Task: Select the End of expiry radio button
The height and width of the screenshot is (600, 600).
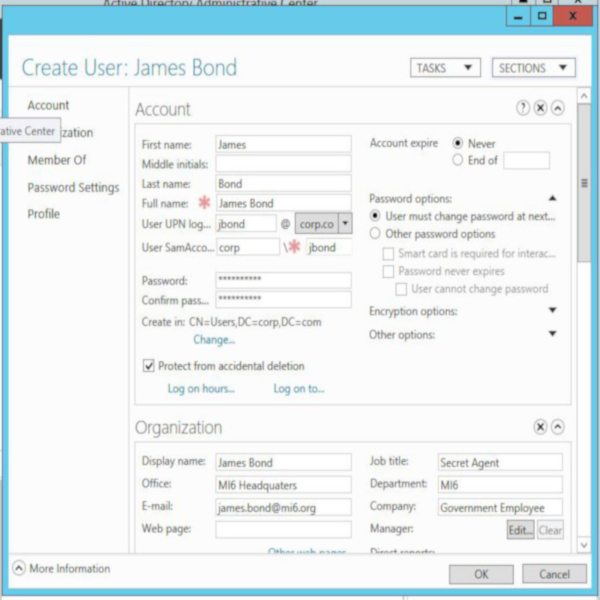Action: click(x=458, y=160)
